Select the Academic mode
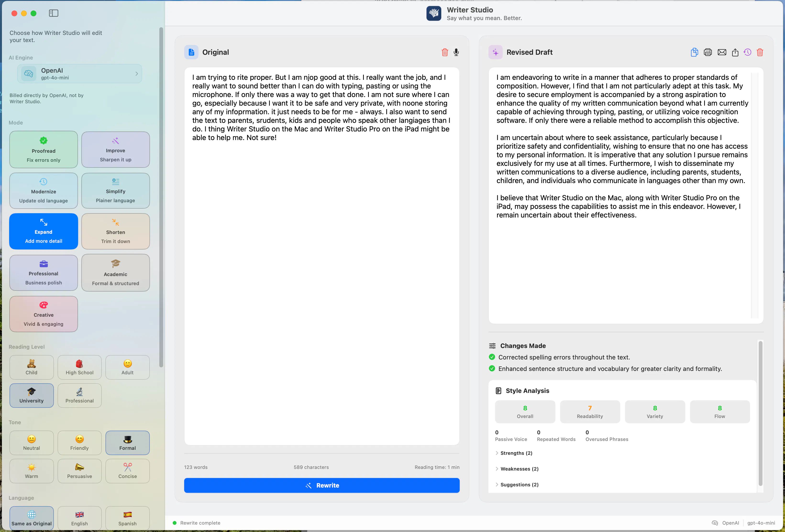 [116, 273]
